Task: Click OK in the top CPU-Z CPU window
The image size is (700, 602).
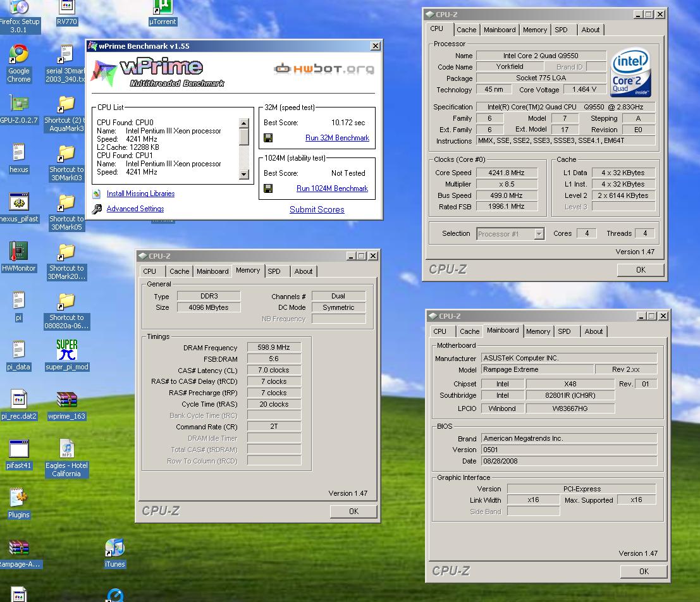Action: [641, 270]
